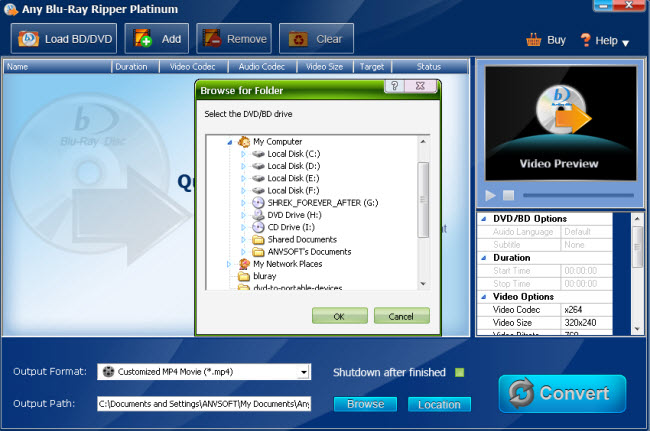Select the My Computer icon in tree
The height and width of the screenshot is (431, 650).
click(244, 142)
